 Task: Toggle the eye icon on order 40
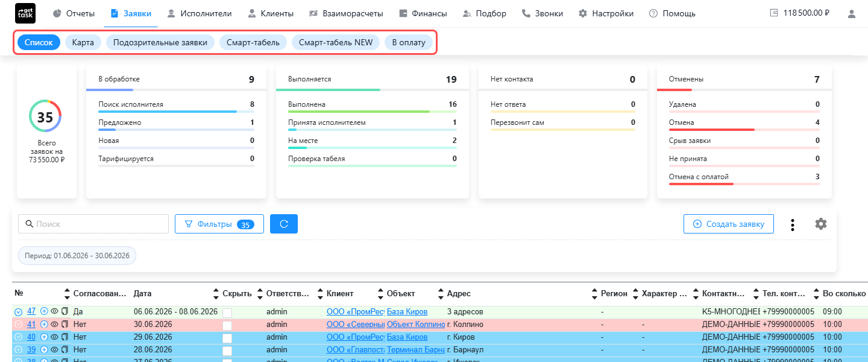pyautogui.click(x=54, y=337)
